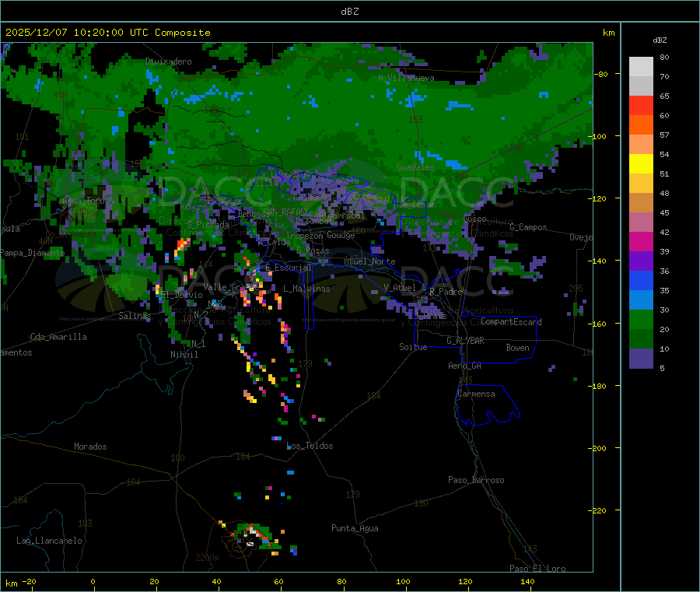The height and width of the screenshot is (592, 700).
Task: Click the mauve pink 42-45 dBZ swatch
Action: [x=641, y=222]
